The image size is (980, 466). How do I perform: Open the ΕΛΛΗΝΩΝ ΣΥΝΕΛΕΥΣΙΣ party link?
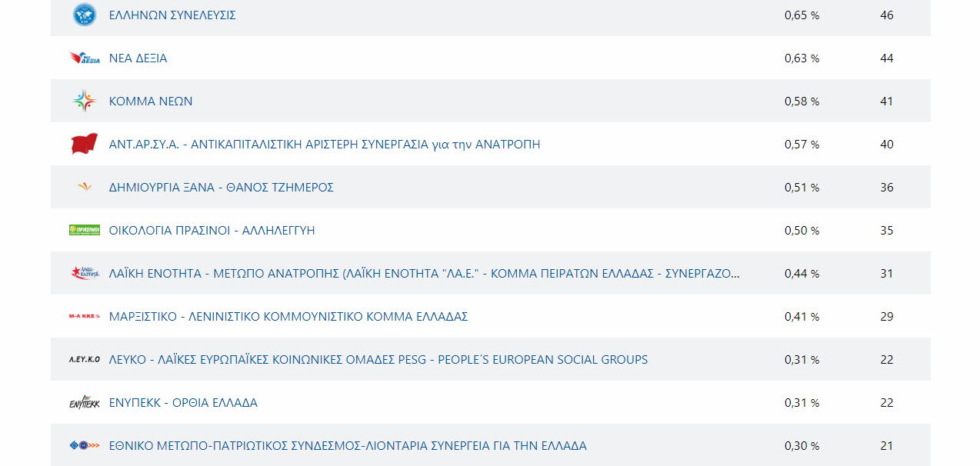pos(172,15)
